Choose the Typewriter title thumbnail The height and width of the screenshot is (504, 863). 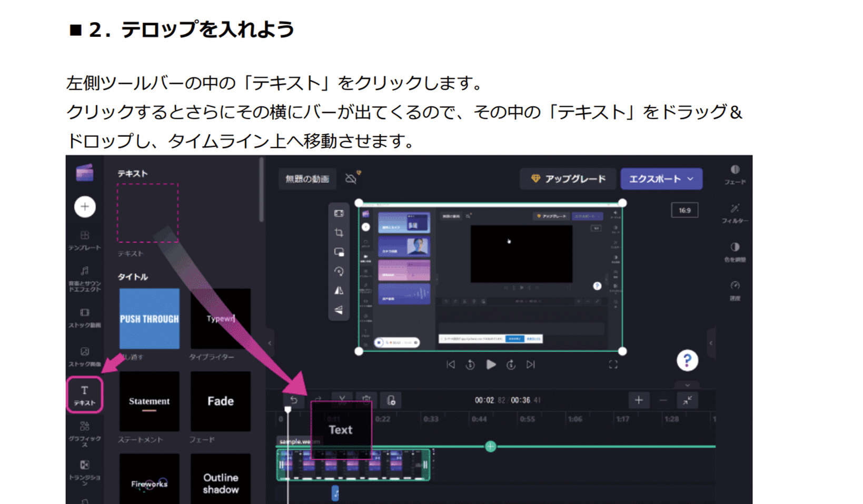pos(220,318)
